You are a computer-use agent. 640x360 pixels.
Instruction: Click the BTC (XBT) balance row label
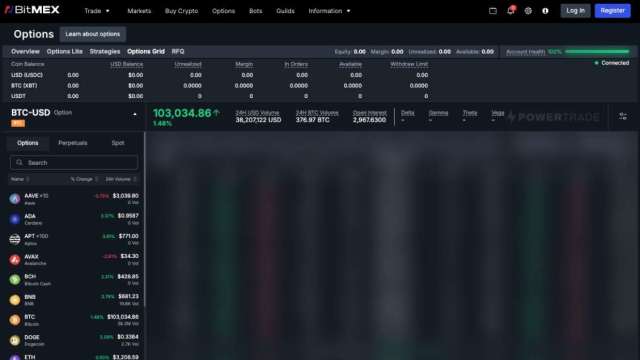24,86
